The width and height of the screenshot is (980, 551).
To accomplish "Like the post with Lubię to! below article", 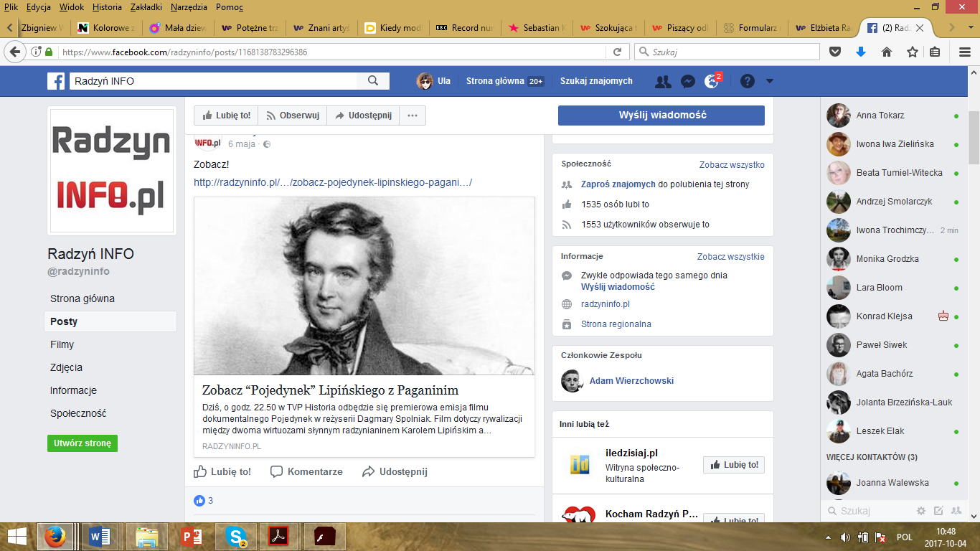I will pos(222,471).
